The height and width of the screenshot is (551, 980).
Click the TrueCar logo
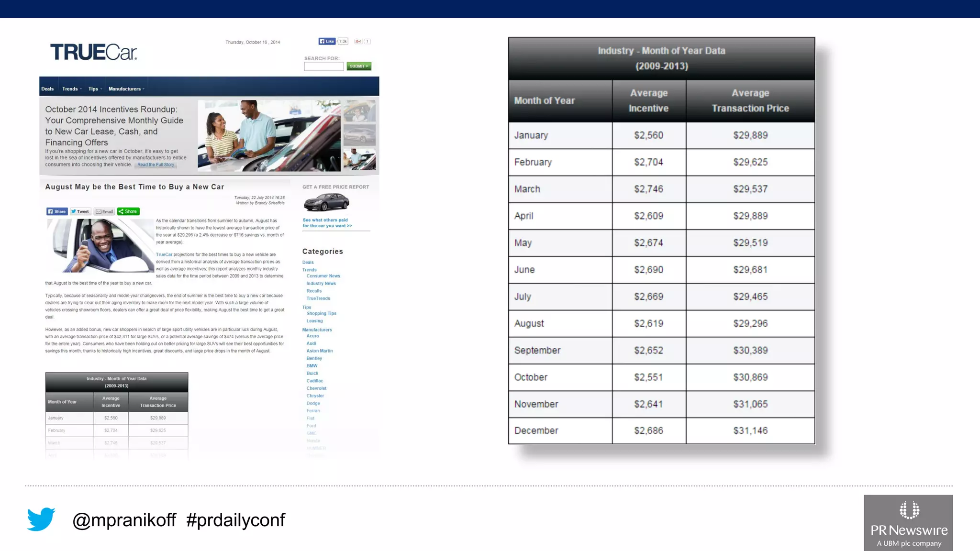(93, 53)
